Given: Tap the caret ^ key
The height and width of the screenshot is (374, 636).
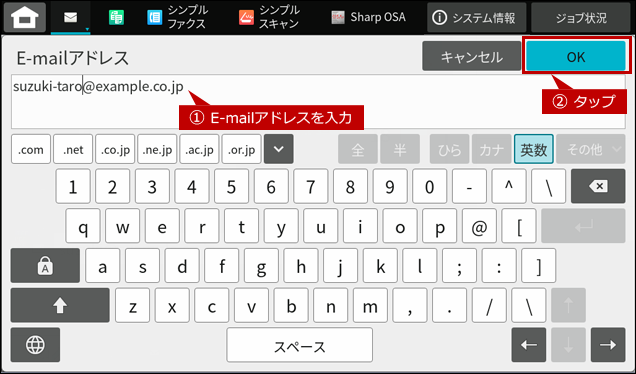Looking at the screenshot, I should pyautogui.click(x=509, y=186).
